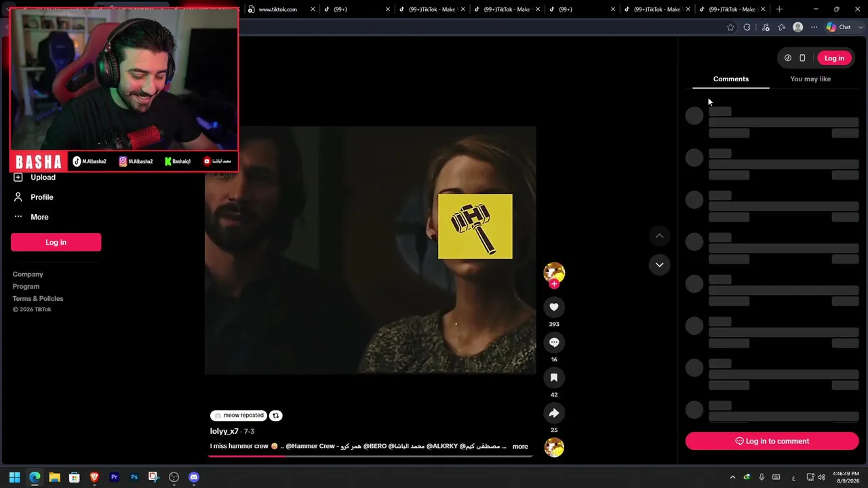The height and width of the screenshot is (488, 868).
Task: Click the 42 favorites count
Action: pyautogui.click(x=554, y=395)
